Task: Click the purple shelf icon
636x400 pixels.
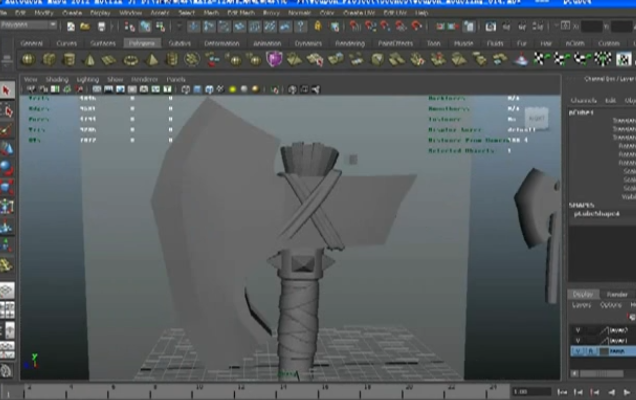Action: (274, 60)
